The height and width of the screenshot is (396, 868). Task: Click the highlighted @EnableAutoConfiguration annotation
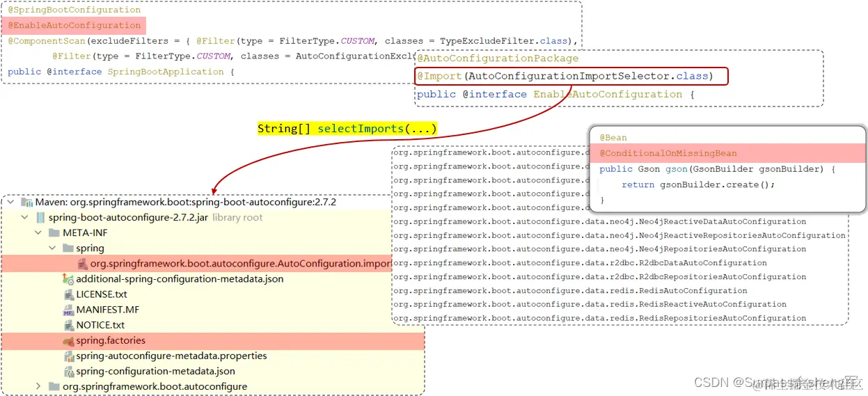(74, 26)
